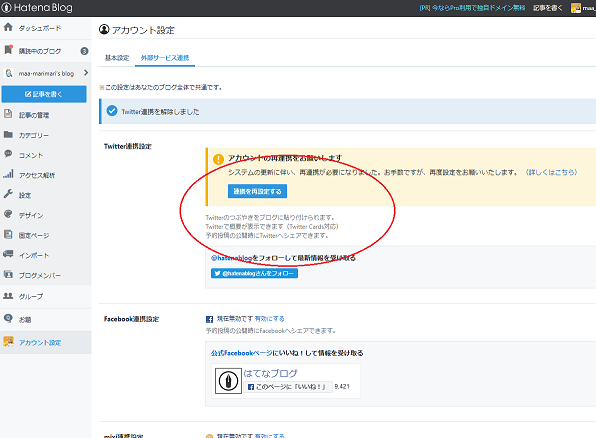Open the Hatena Blog logo home link
Viewport: 596px width, 438px height.
[37, 8]
